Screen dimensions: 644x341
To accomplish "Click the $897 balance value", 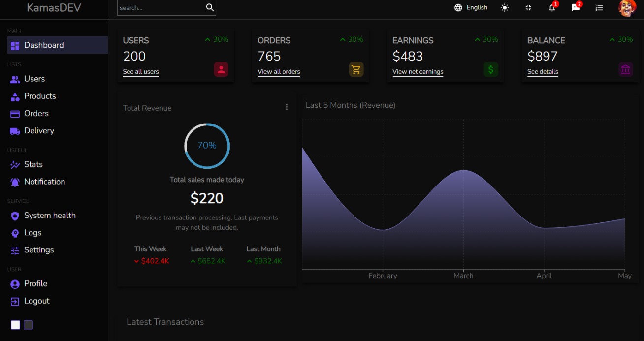I will coord(543,57).
